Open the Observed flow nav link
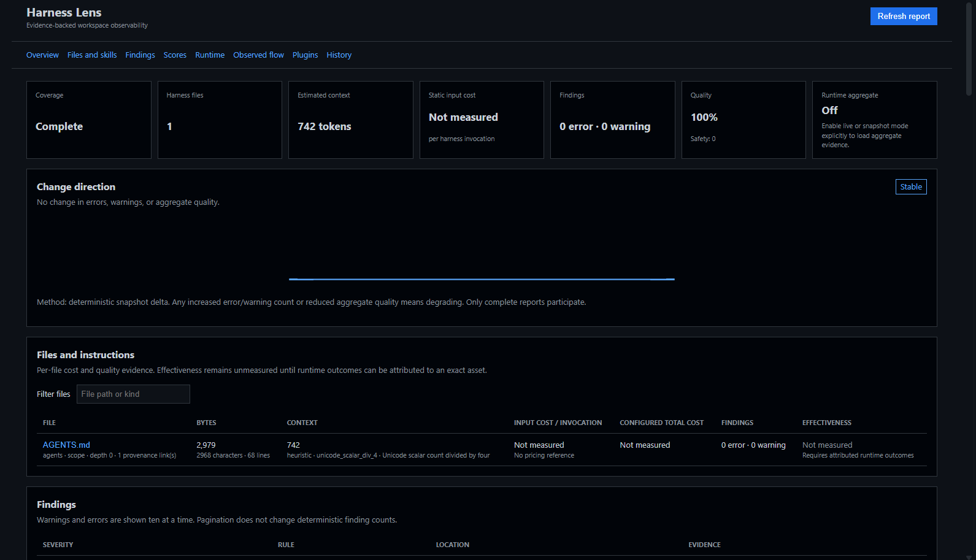This screenshot has height=560, width=976. click(258, 55)
